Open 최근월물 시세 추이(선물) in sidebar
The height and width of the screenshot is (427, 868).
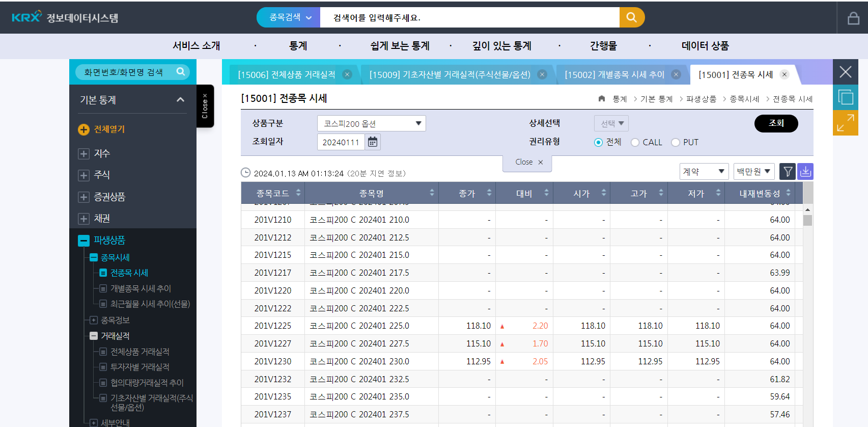point(150,304)
